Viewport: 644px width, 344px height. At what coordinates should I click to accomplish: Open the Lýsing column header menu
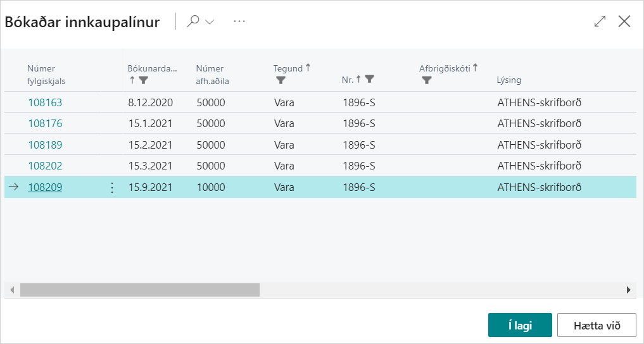(x=508, y=80)
